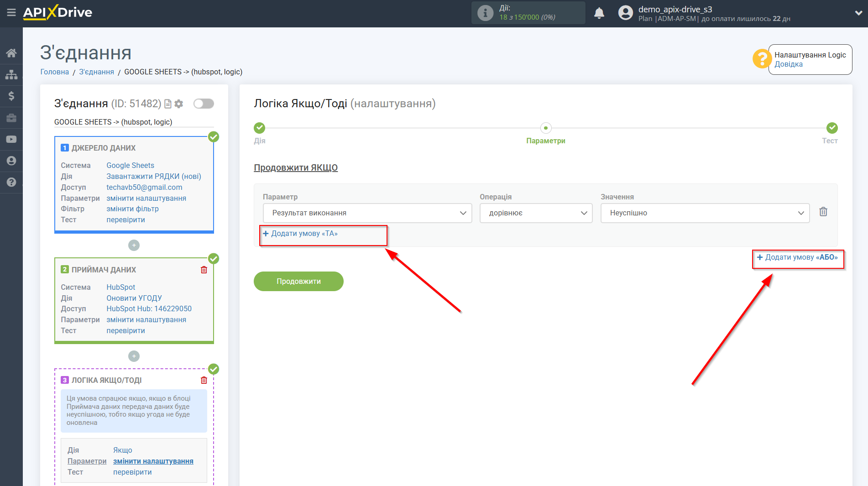
Task: Toggle the connection enable switch
Action: coord(204,104)
